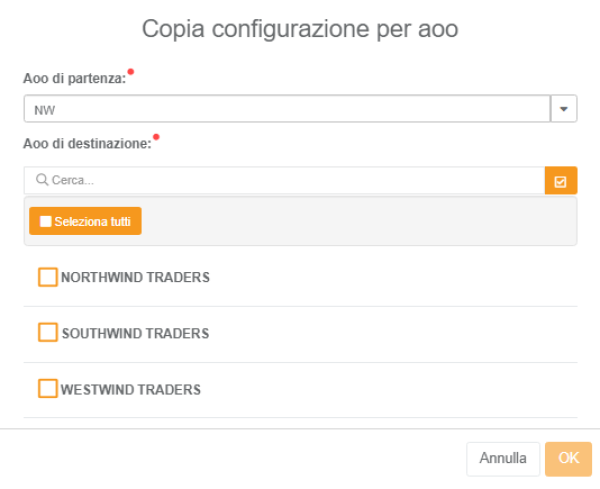Image resolution: width=600 pixels, height=489 pixels.
Task: Open the NW combo box field
Action: pyautogui.click(x=287, y=109)
